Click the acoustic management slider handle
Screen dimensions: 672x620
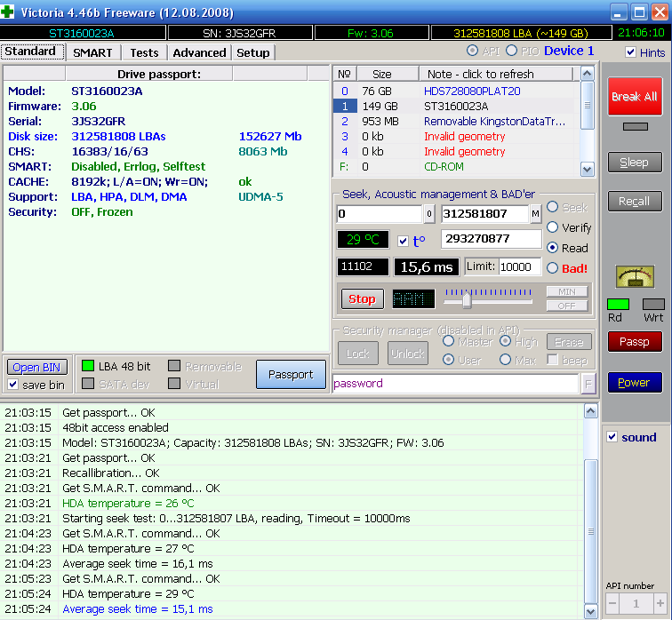(x=467, y=298)
